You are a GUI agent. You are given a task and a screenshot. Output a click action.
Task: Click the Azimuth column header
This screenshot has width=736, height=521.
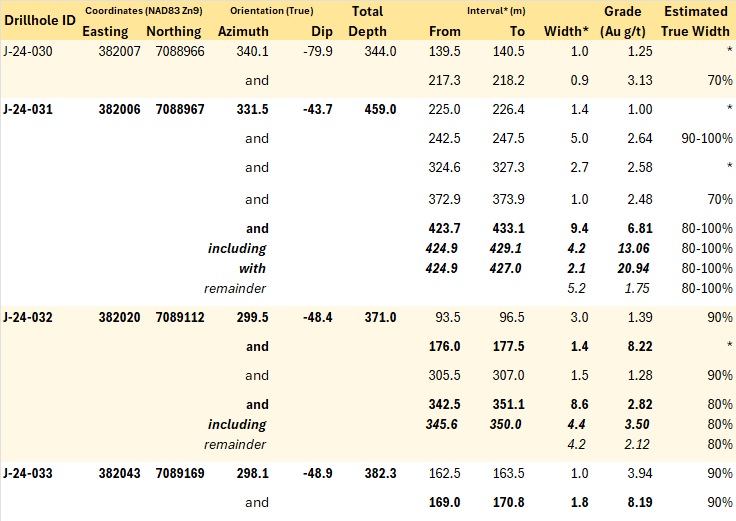pos(243,31)
